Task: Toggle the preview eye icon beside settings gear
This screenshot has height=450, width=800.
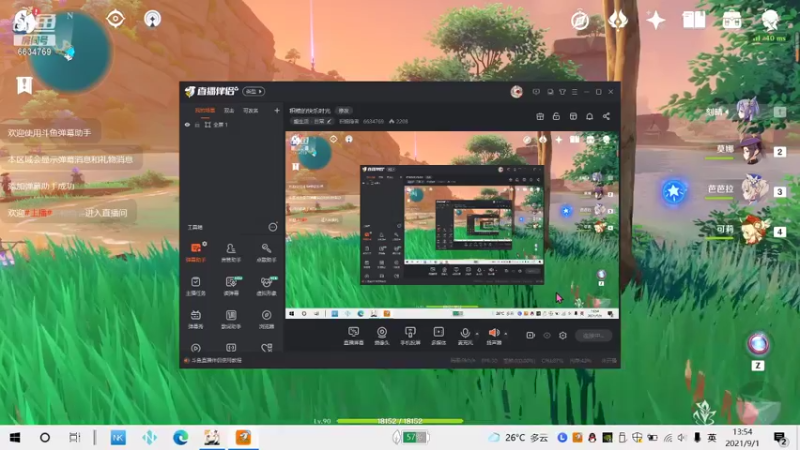Action: point(547,336)
